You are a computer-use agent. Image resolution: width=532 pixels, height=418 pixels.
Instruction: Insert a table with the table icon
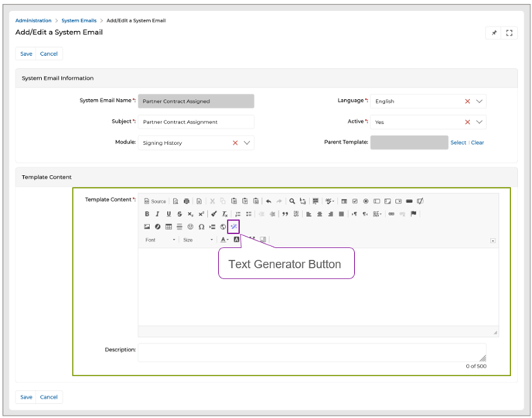[169, 227]
